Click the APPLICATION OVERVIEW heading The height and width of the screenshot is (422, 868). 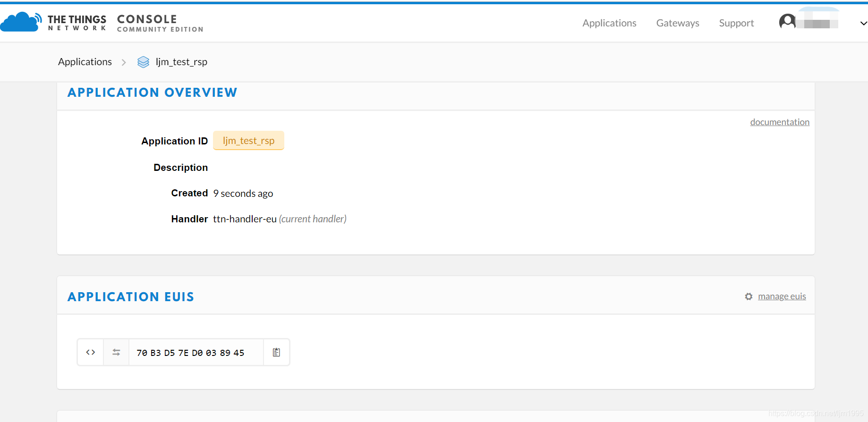[x=153, y=93]
